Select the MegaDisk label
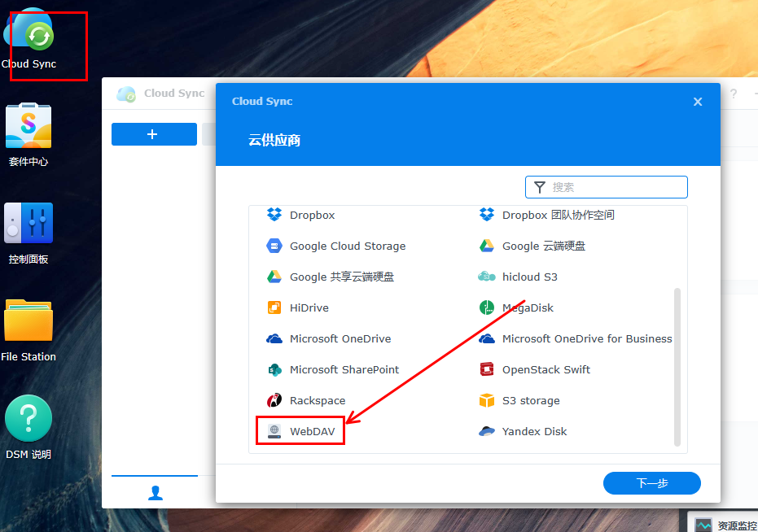This screenshot has width=758, height=532. (528, 307)
